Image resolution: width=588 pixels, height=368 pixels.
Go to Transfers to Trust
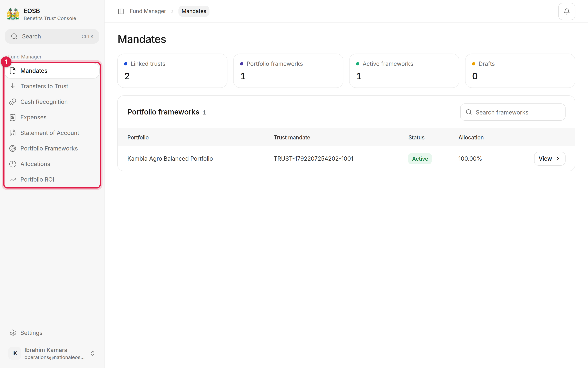coord(52,86)
